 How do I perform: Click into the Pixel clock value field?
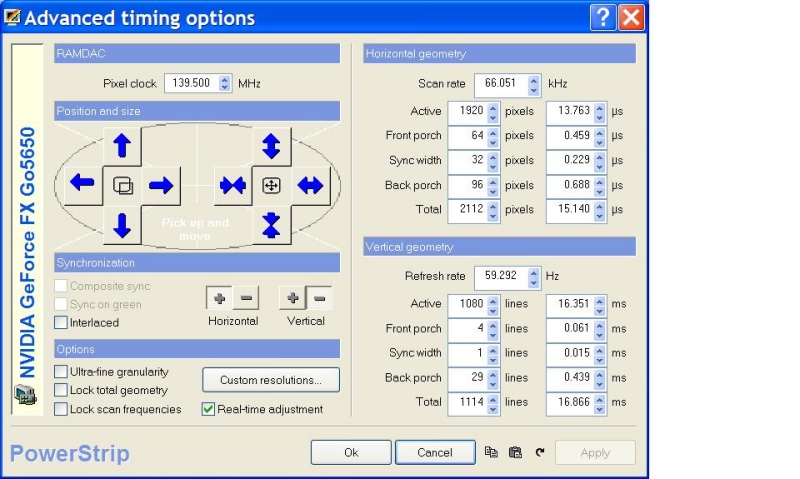point(192,83)
